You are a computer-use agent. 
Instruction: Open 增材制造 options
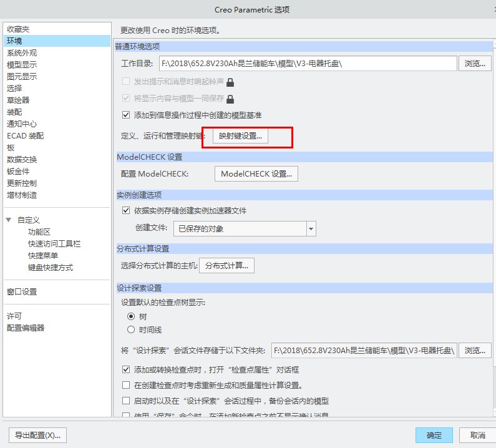(x=22, y=195)
